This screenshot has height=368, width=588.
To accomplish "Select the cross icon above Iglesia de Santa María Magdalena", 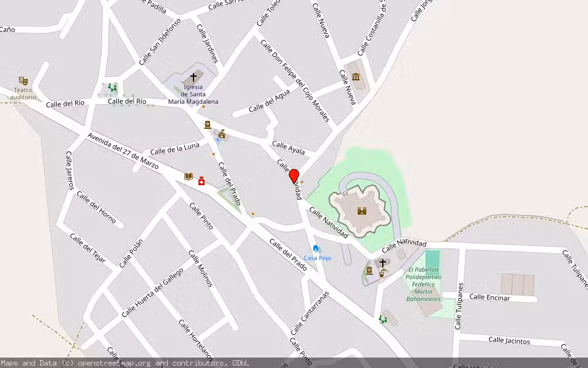I will (x=193, y=77).
